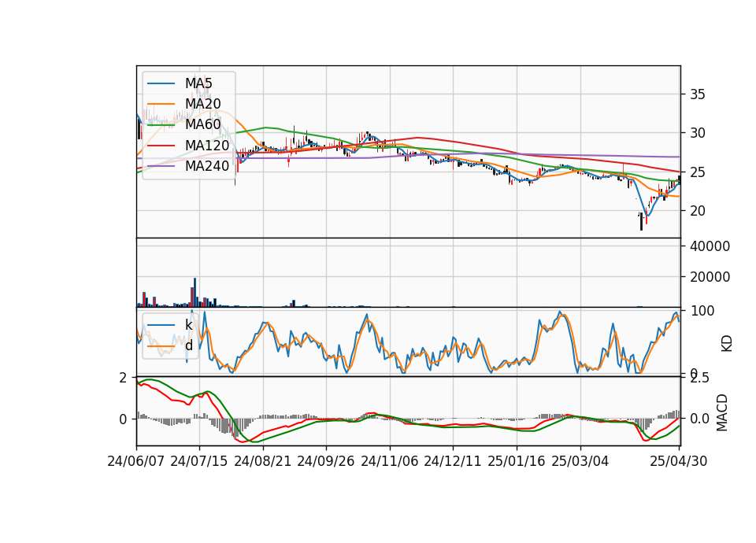
Task: Click the 24/12/11 date axis label
Action: pos(453,461)
